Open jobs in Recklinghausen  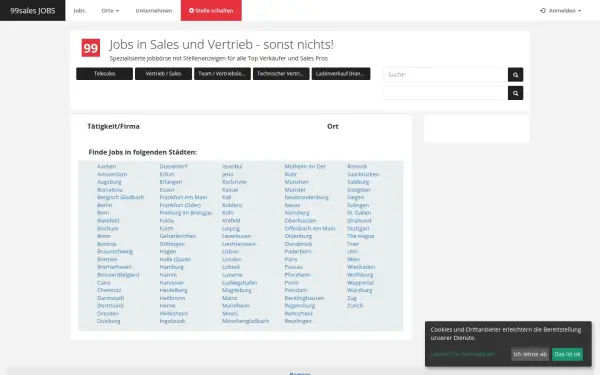(304, 298)
